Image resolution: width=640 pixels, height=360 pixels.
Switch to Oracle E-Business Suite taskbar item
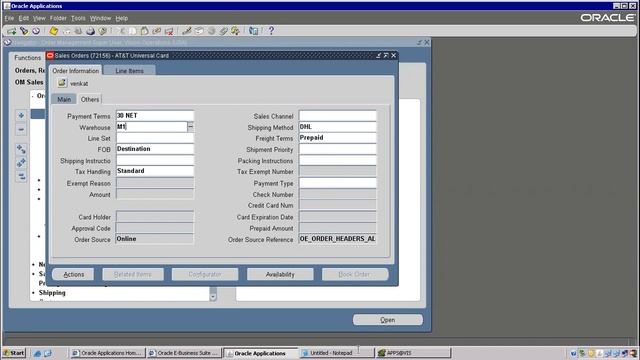(x=184, y=353)
